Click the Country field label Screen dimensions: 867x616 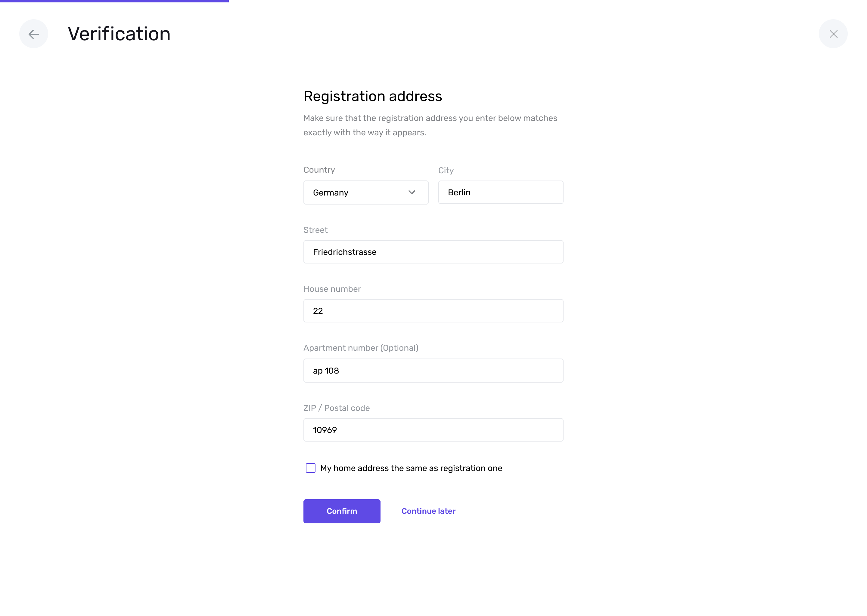point(319,170)
